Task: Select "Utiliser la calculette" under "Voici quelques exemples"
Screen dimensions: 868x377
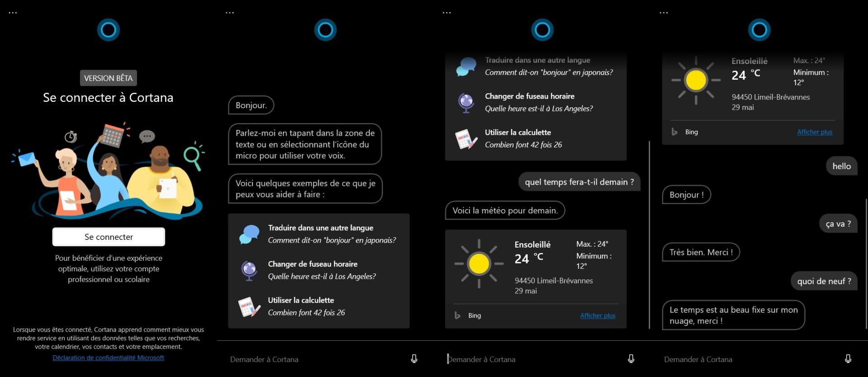Action: point(301,300)
